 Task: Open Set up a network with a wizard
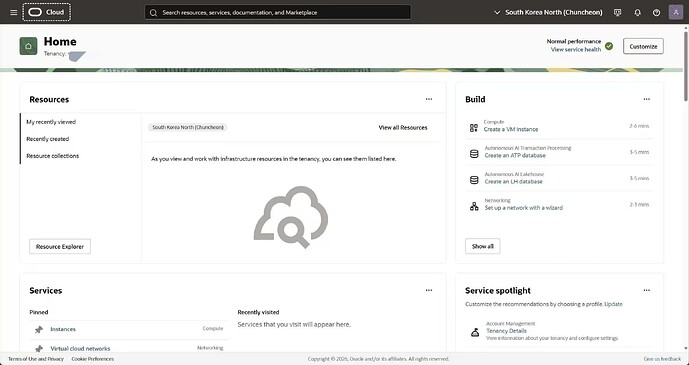coord(523,208)
